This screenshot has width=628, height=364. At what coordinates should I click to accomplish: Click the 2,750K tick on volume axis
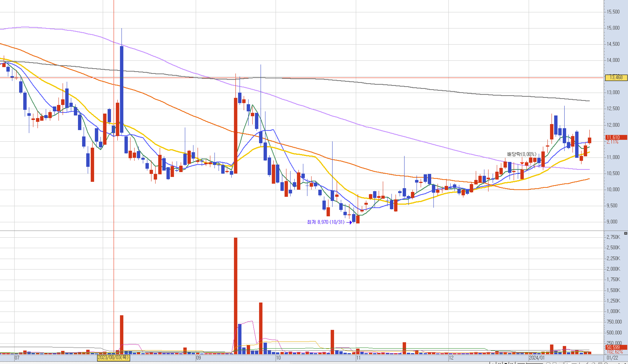pos(613,237)
